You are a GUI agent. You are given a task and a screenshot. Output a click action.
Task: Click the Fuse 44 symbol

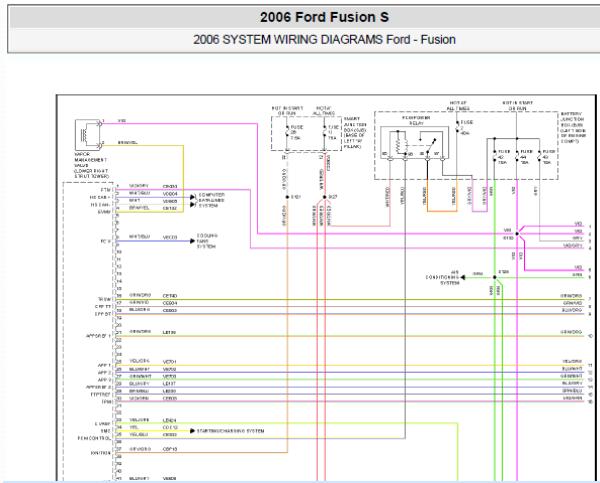517,157
